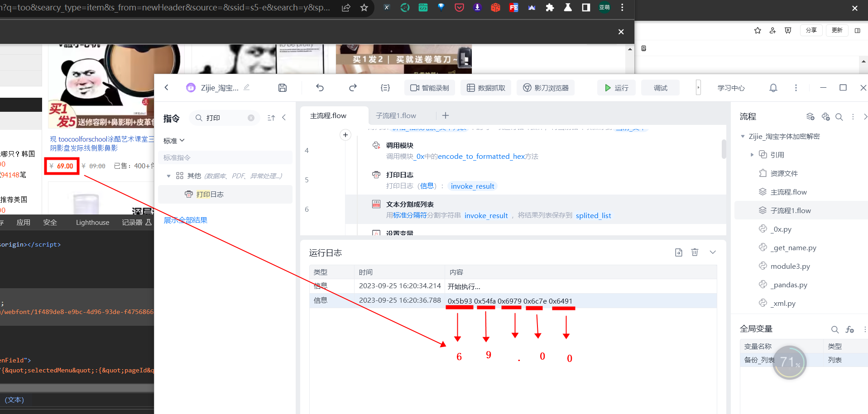Screen dimensions: 868x414
Task: Open 记录器 tab in DevTools
Action: [x=136, y=222]
